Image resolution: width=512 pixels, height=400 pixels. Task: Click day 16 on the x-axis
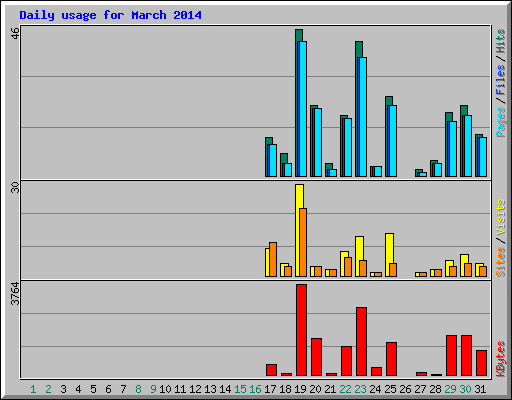(x=255, y=389)
